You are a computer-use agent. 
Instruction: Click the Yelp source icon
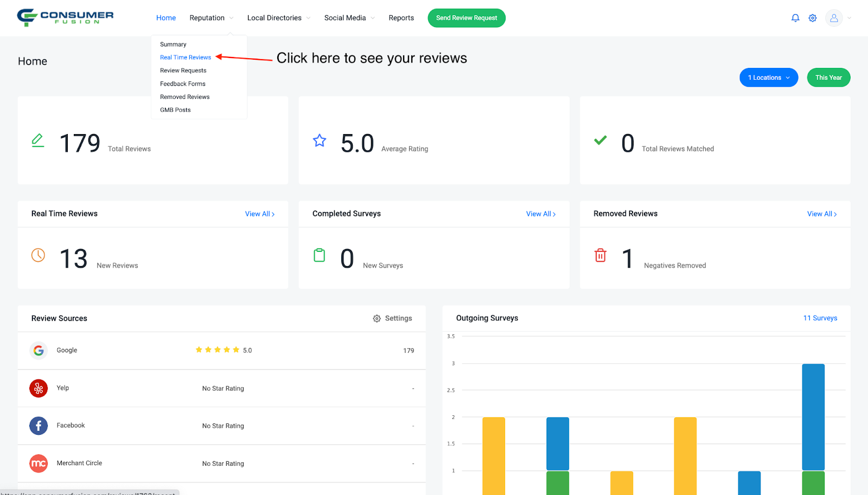[39, 388]
